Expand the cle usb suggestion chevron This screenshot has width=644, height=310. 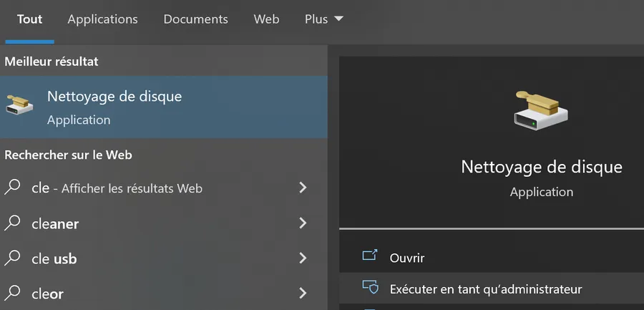303,258
